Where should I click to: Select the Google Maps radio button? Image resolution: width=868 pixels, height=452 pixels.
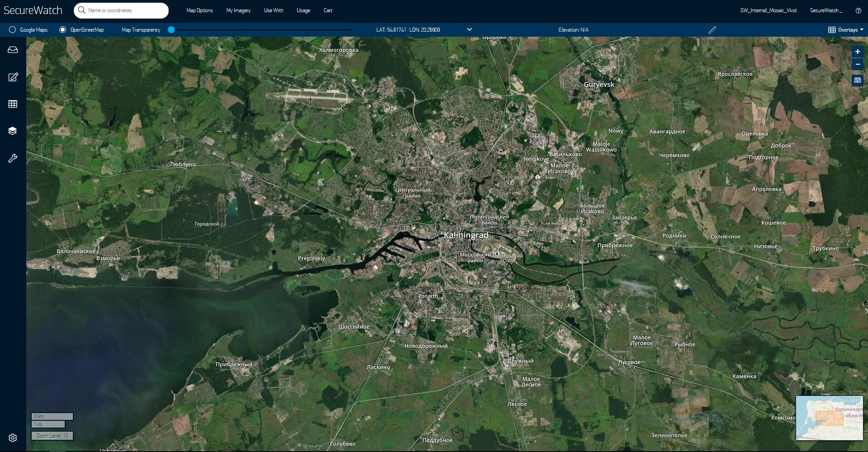click(x=13, y=30)
